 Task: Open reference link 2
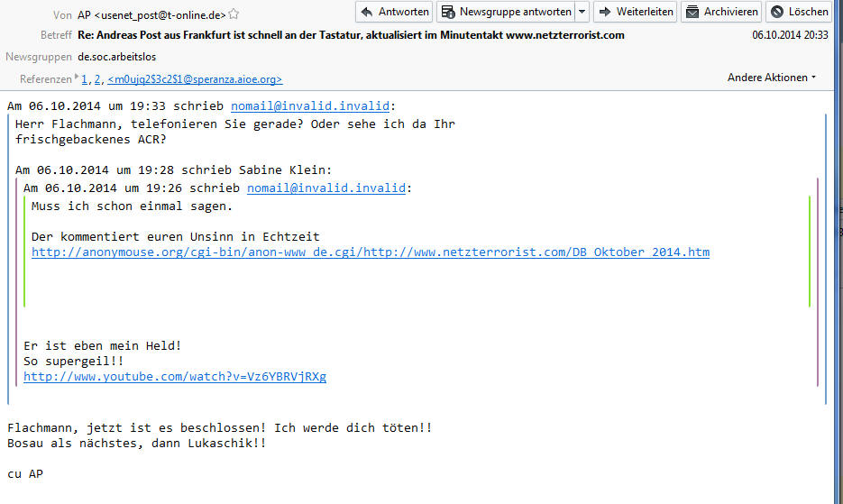97,79
